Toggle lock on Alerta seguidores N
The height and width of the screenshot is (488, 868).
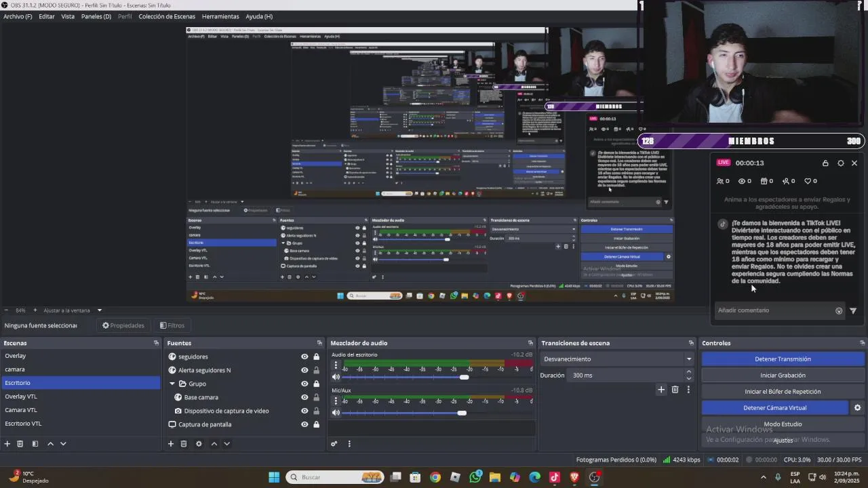(x=316, y=370)
